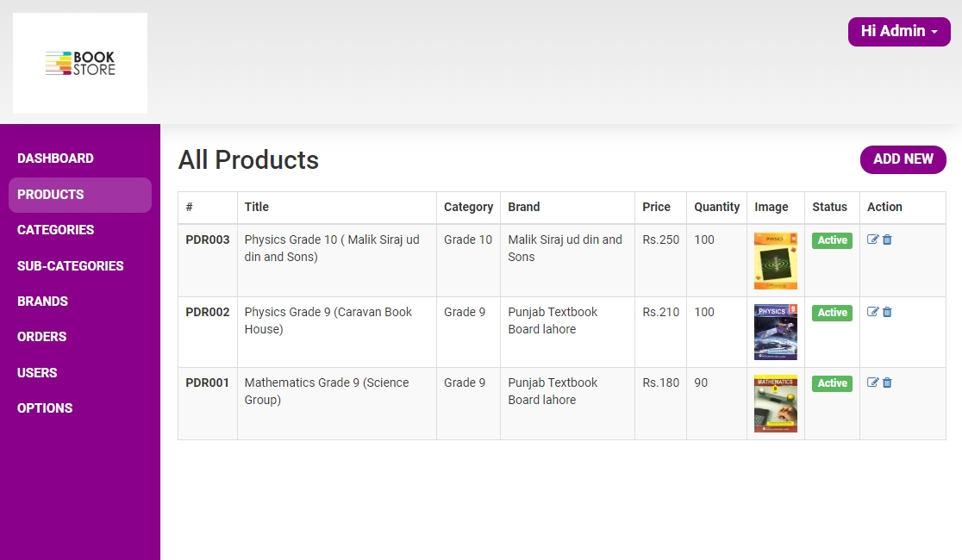The width and height of the screenshot is (962, 560).
Task: Open Physics Grade 10 book cover thumbnail
Action: [x=775, y=260]
